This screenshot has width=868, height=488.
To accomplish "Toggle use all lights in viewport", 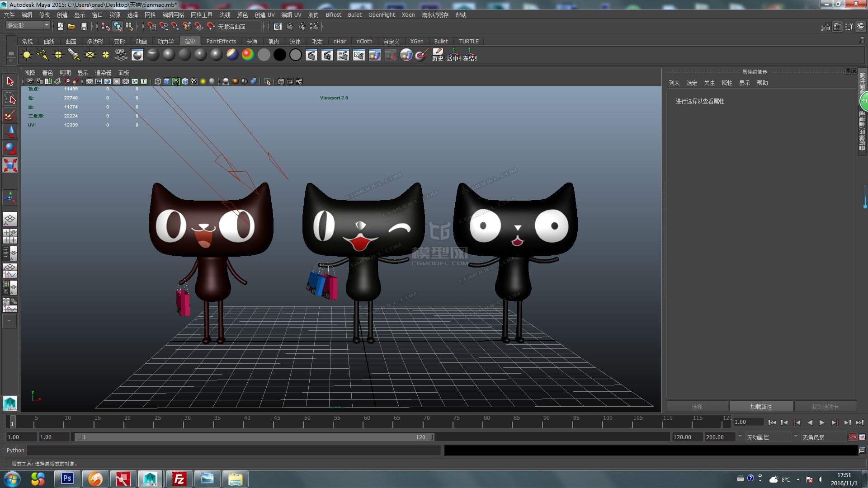I will [203, 81].
